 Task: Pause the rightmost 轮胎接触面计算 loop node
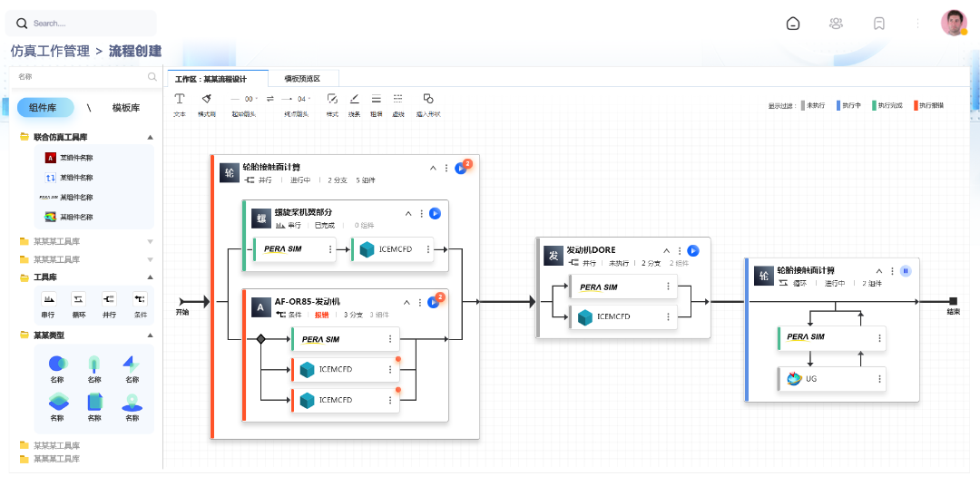[x=906, y=271]
